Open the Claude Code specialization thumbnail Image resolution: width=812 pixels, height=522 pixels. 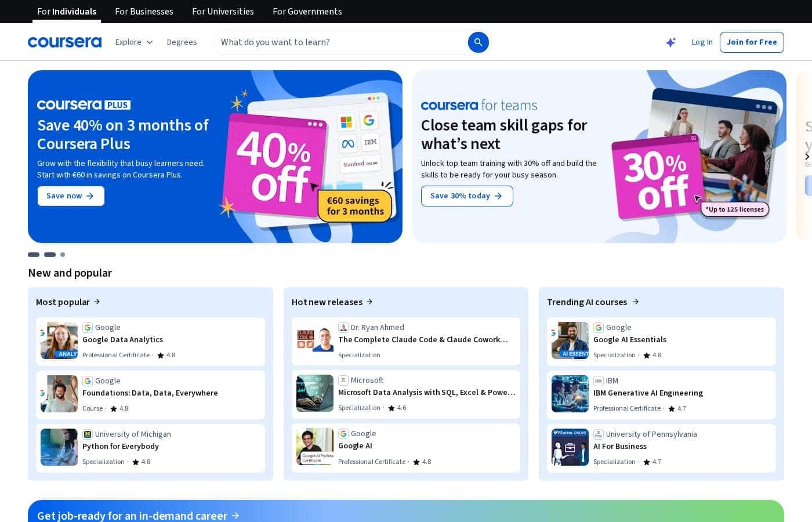(x=315, y=340)
